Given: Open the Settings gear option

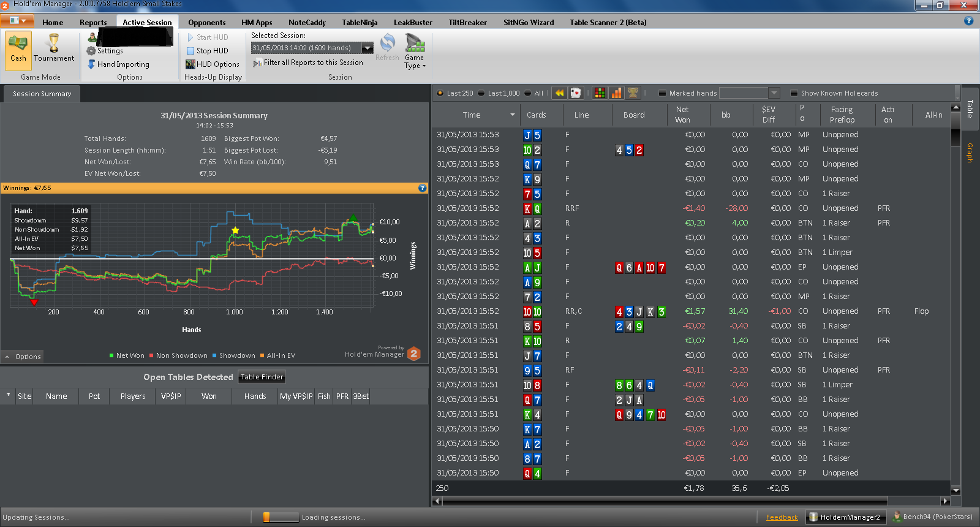Looking at the screenshot, I should (105, 51).
